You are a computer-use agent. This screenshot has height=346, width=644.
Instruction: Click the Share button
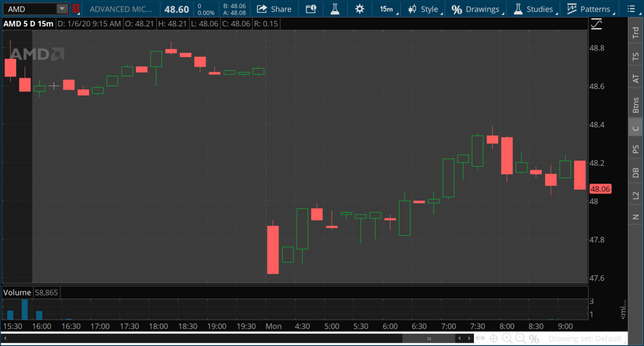pos(274,9)
